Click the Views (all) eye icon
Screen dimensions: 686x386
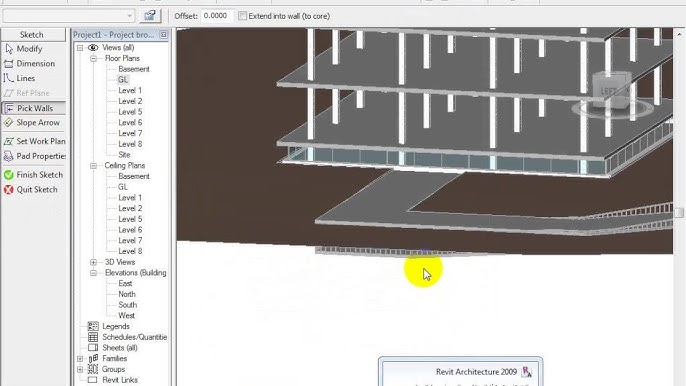click(93, 47)
